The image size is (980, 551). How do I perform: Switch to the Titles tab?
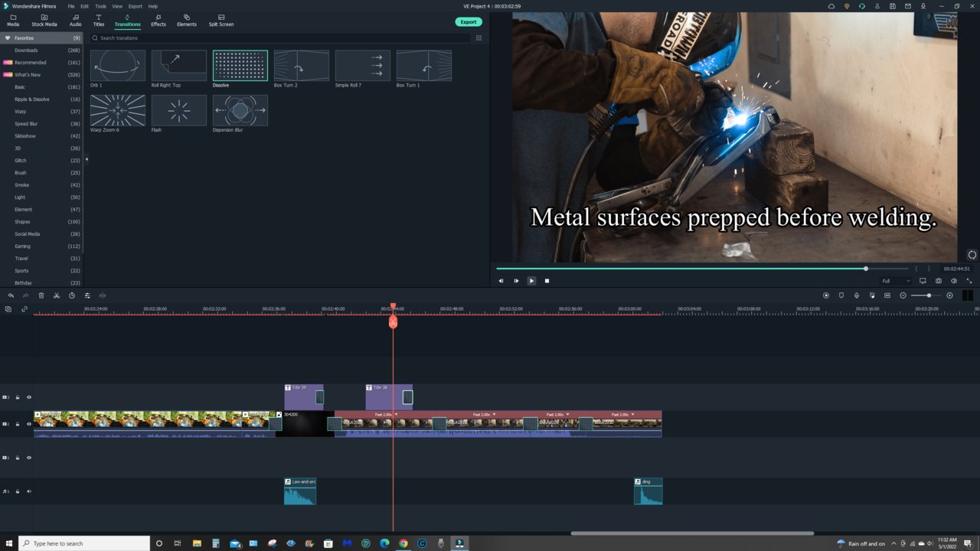[99, 20]
